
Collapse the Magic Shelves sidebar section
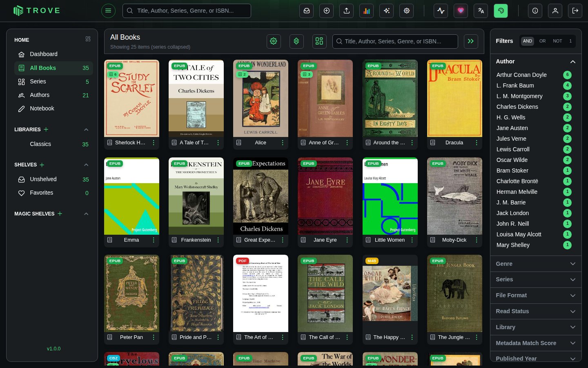(86, 214)
